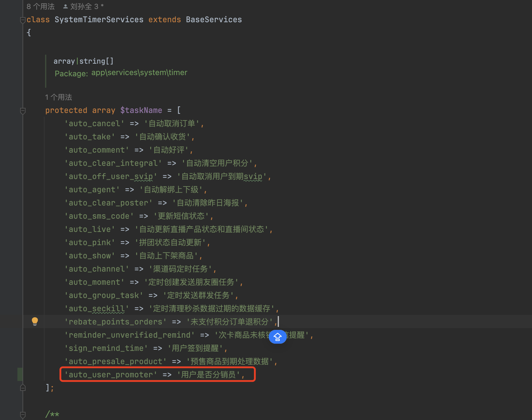Image resolution: width=532 pixels, height=420 pixels.
Task: Collapse the SystemTimerServices class with its fold arrow
Action: 23,20
